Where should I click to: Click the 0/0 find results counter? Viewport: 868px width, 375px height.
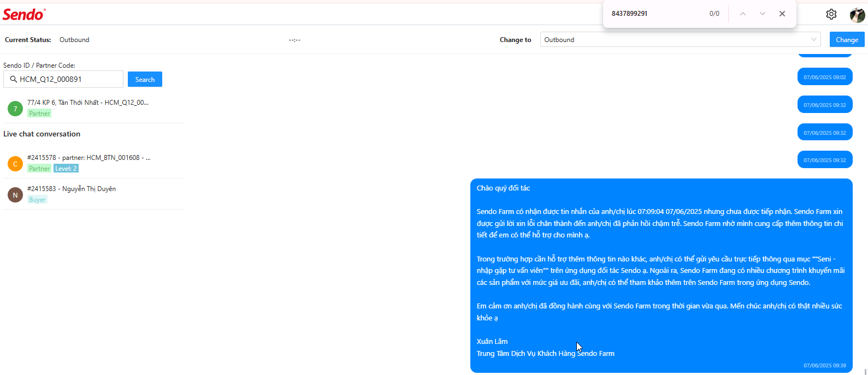click(715, 14)
